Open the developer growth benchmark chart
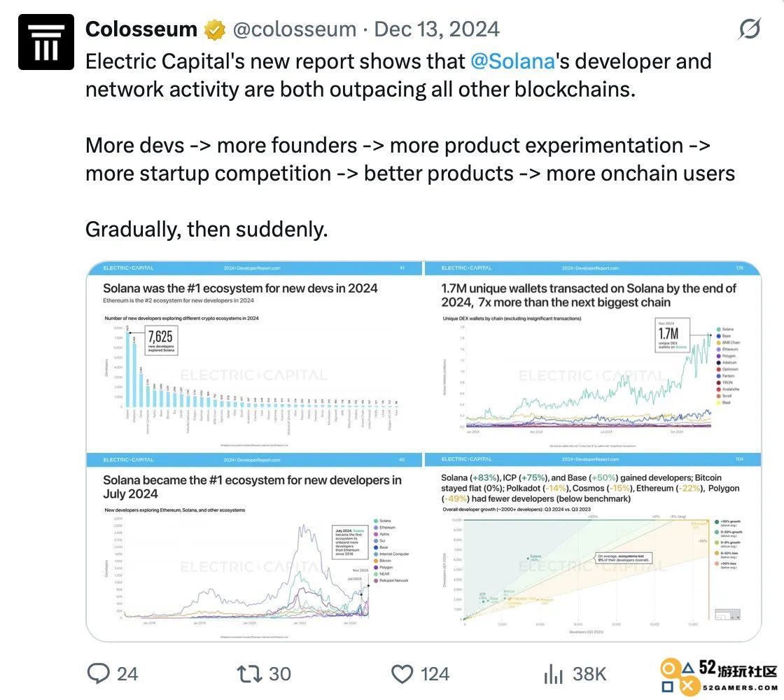Viewport: 784px width, 700px height. pyautogui.click(x=593, y=547)
